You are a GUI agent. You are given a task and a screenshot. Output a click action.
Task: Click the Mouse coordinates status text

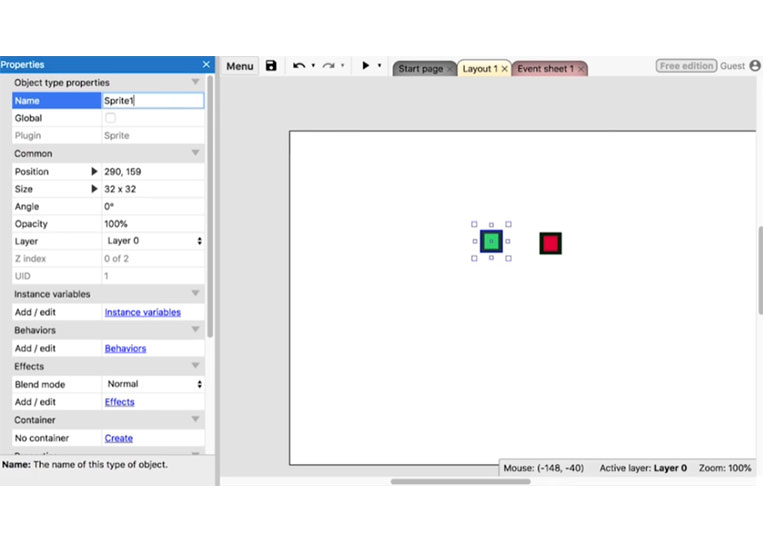pos(544,468)
